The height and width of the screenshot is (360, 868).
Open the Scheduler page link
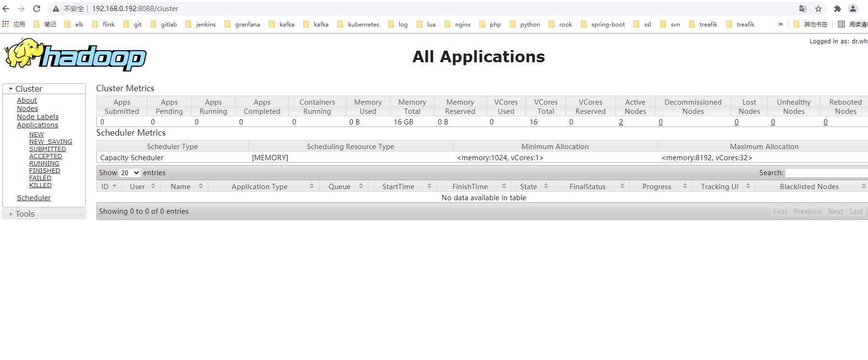click(x=34, y=198)
